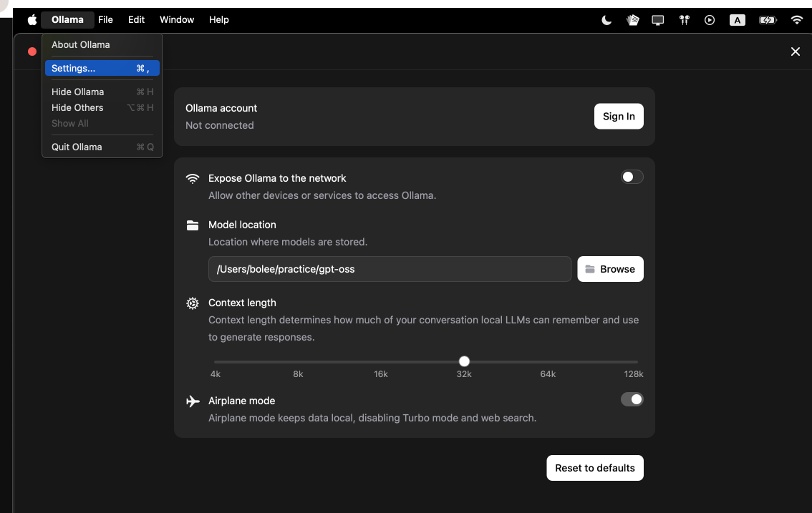Click the model location path field
The width and height of the screenshot is (812, 513).
(x=390, y=269)
